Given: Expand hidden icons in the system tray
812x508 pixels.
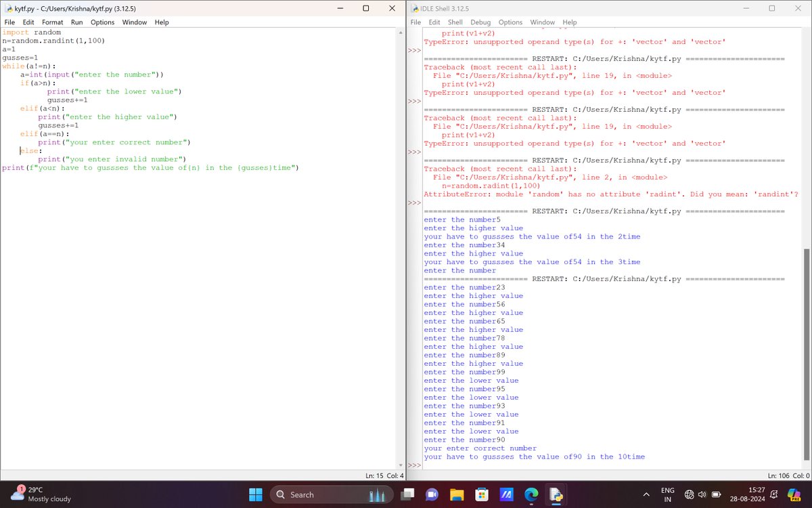Looking at the screenshot, I should 646,494.
